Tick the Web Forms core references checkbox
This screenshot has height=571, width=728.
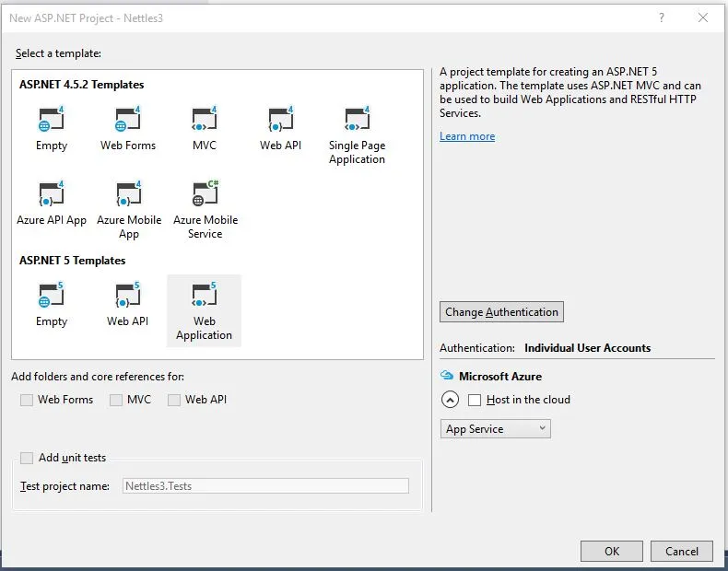tap(27, 400)
